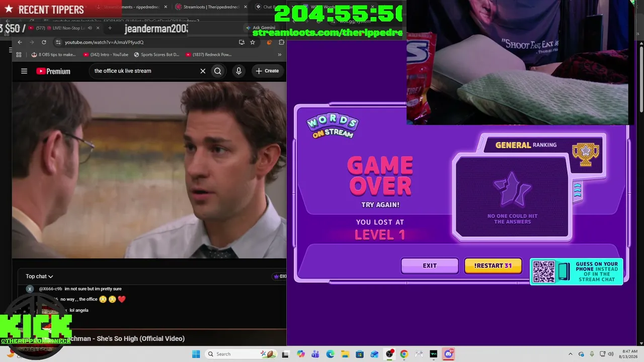The image size is (644, 362).
Task: Open Microsoft Teams from the taskbar
Action: click(x=315, y=354)
